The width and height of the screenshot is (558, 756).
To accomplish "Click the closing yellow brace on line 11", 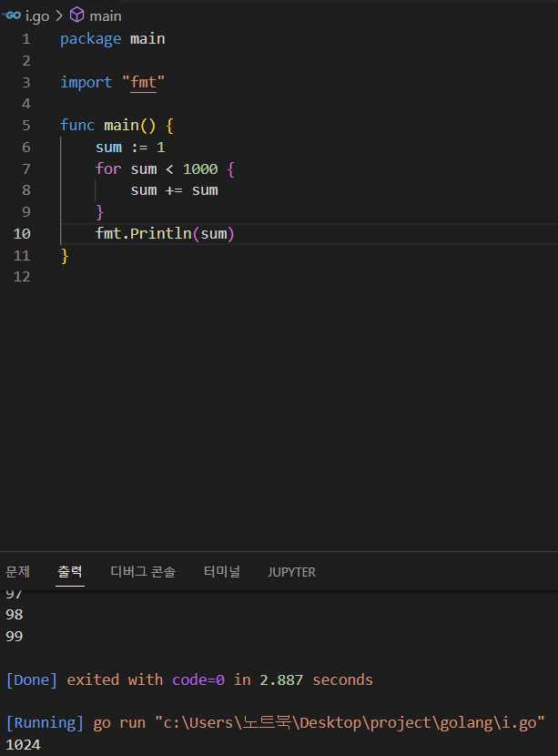I will (65, 256).
